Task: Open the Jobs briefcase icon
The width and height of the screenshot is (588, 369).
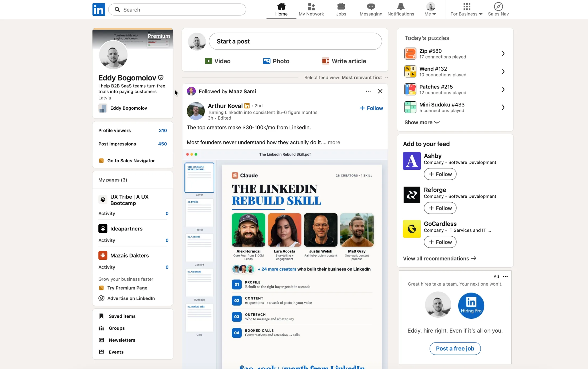Action: click(341, 6)
